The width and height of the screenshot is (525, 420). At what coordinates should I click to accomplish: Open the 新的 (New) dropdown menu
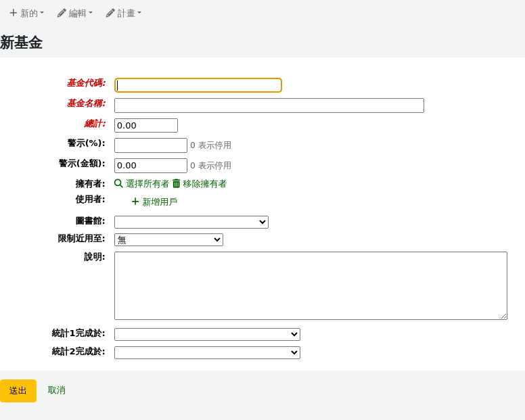point(27,13)
